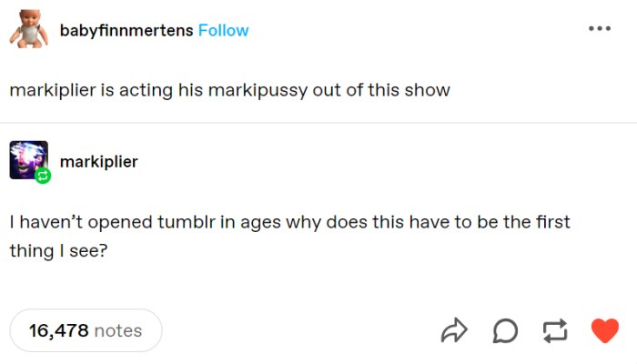Click the number 16,478 in the notes pill
The height and width of the screenshot is (364, 637).
58,330
